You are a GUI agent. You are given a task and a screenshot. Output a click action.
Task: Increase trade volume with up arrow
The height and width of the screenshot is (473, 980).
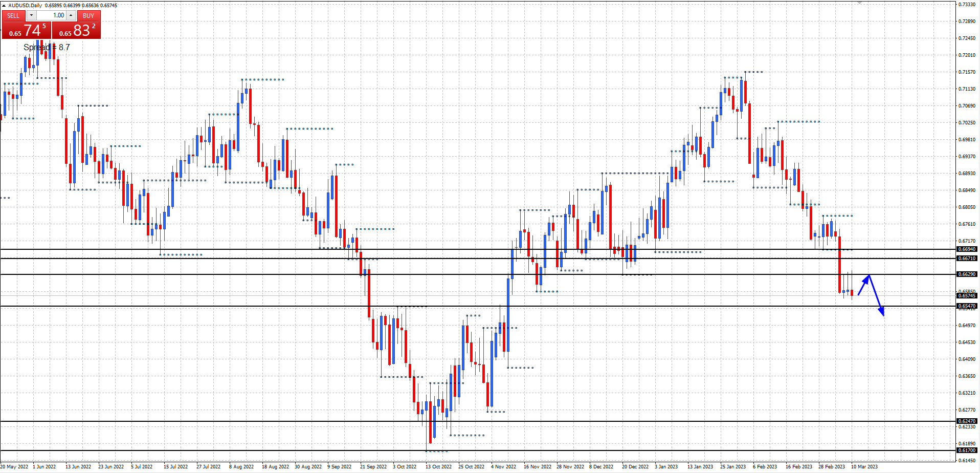click(71, 15)
